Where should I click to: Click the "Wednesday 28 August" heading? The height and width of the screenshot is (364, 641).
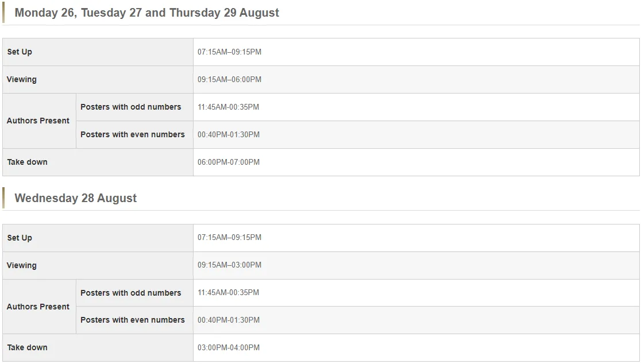coord(75,198)
